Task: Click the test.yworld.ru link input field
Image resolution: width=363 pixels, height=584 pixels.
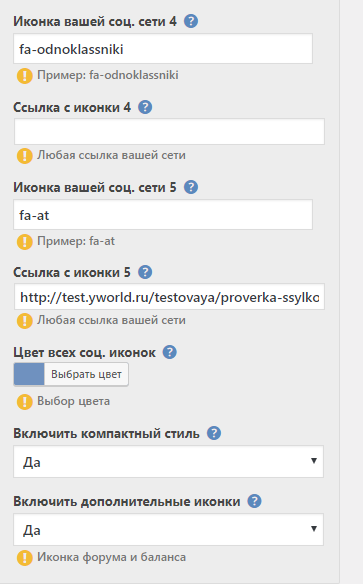Action: pos(169,296)
